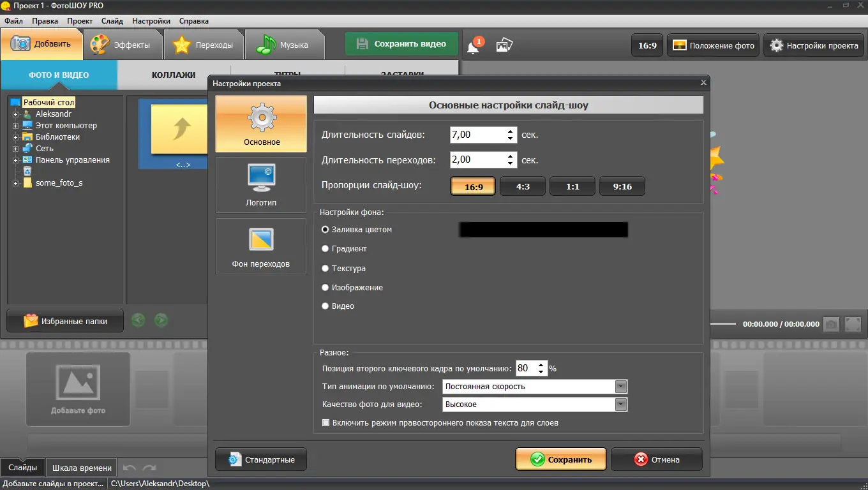
Task: Choose the 9:16 slideshow proportion
Action: [x=622, y=186]
